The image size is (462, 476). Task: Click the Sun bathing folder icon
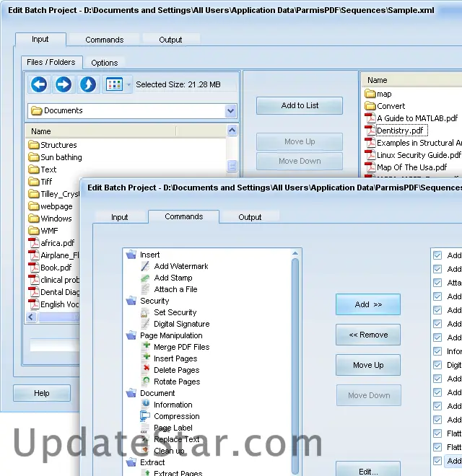tap(34, 157)
